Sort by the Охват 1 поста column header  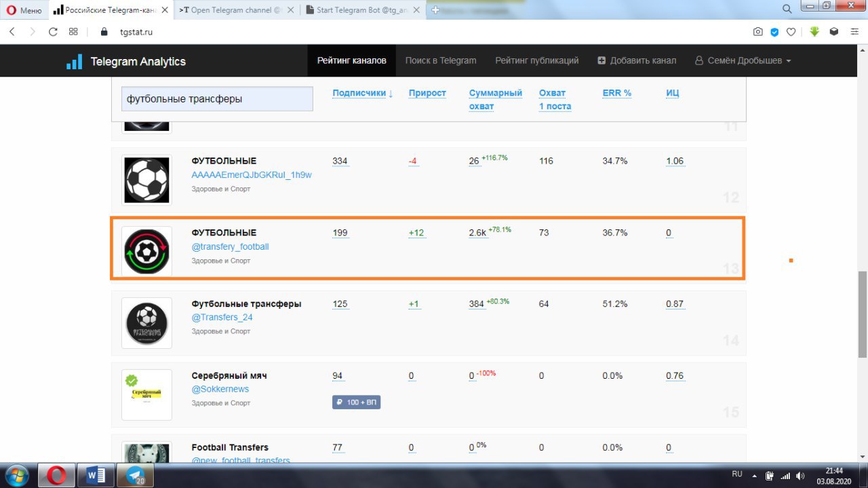click(555, 99)
